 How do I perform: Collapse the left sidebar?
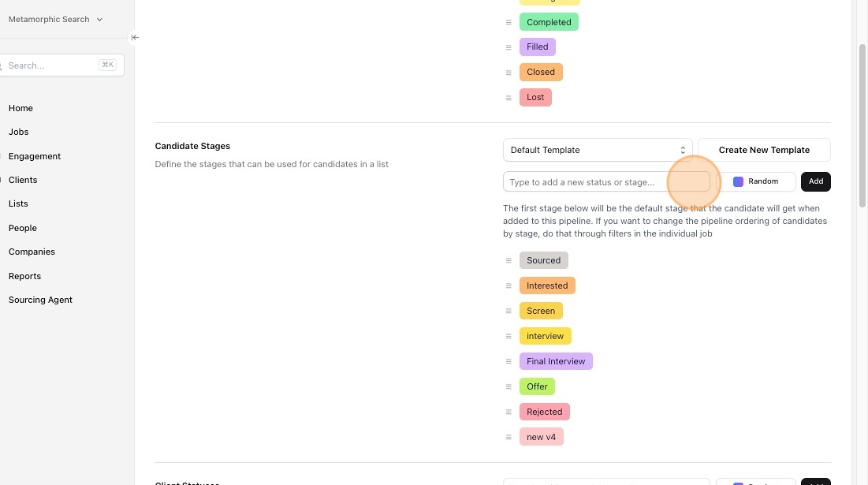pyautogui.click(x=135, y=37)
